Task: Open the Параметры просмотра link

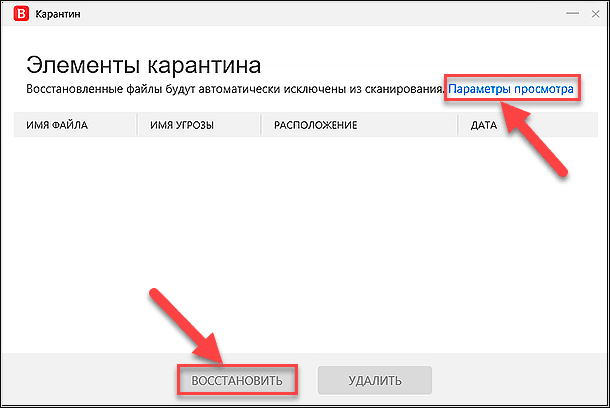Action: (x=511, y=89)
